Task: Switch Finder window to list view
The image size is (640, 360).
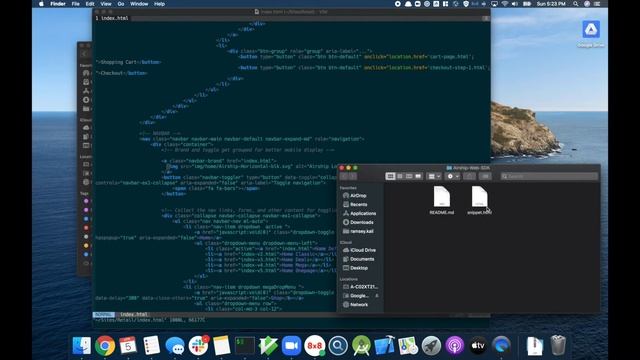Action: pyautogui.click(x=400, y=176)
